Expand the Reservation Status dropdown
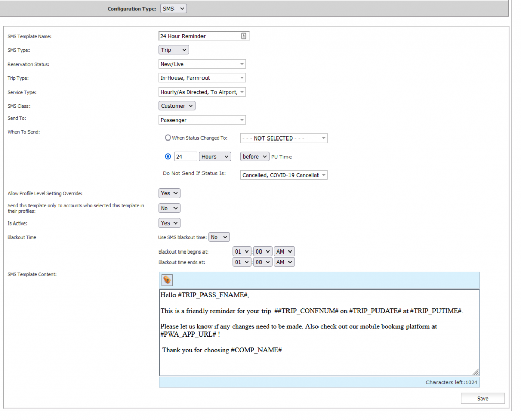 202,64
